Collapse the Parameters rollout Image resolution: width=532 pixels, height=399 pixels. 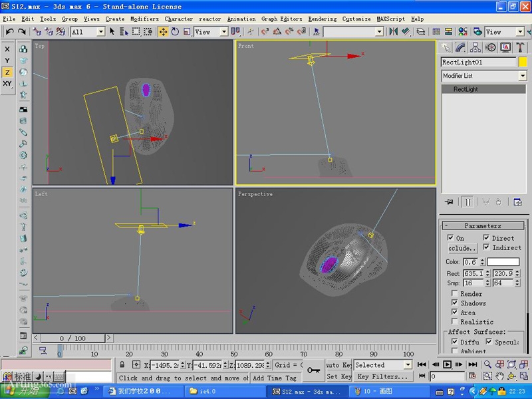tap(483, 225)
